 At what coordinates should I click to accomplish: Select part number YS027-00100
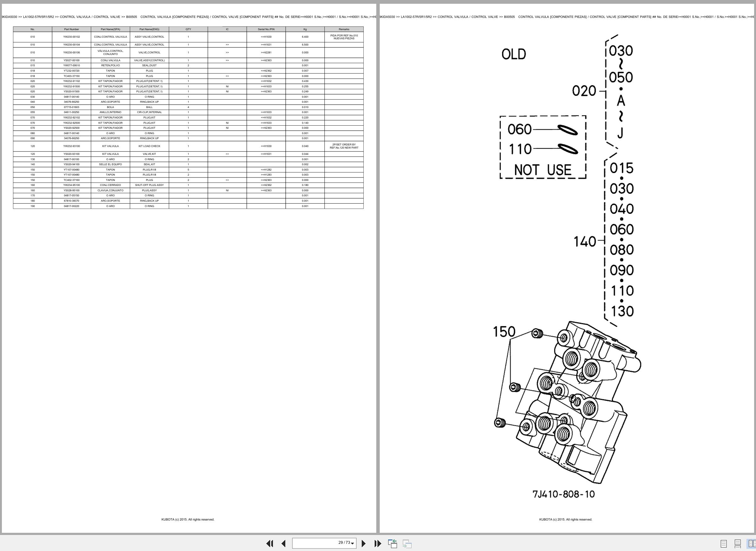point(71,60)
